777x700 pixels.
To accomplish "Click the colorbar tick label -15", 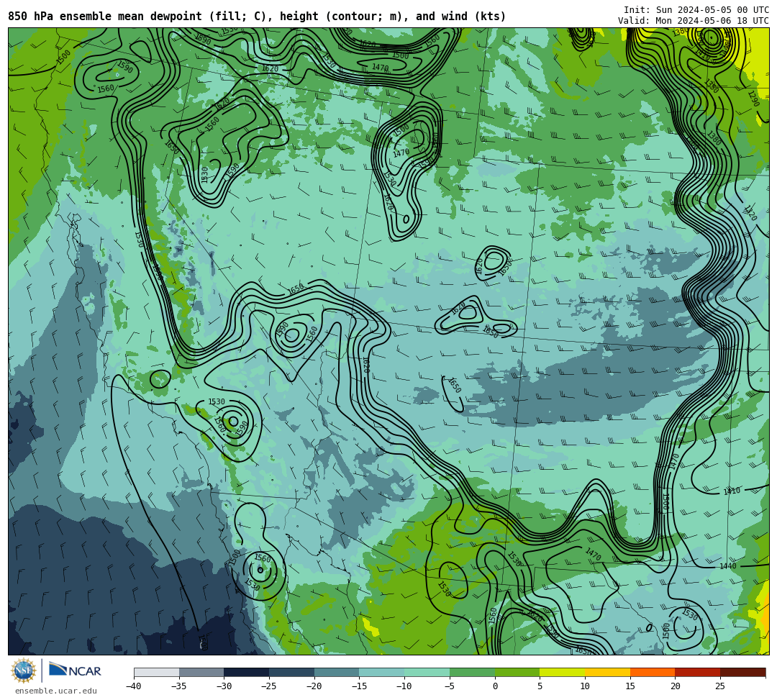I will pyautogui.click(x=359, y=686).
